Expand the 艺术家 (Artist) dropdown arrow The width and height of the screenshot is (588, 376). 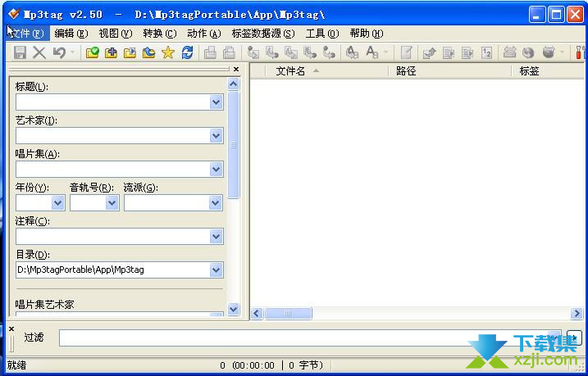coord(216,135)
